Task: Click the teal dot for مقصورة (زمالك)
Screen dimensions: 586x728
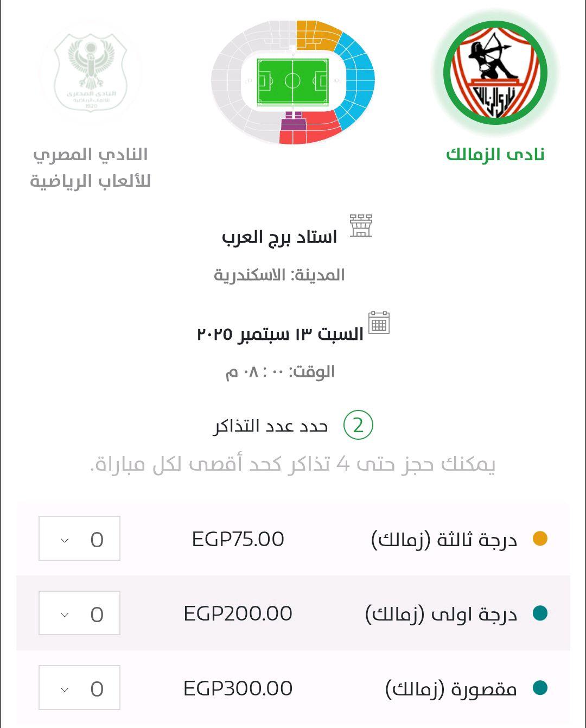Action: pyautogui.click(x=540, y=688)
